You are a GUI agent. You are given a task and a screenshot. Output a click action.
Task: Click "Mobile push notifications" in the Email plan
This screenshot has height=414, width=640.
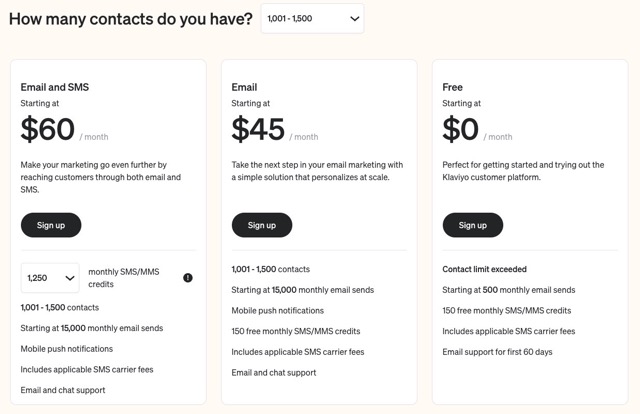click(x=278, y=311)
